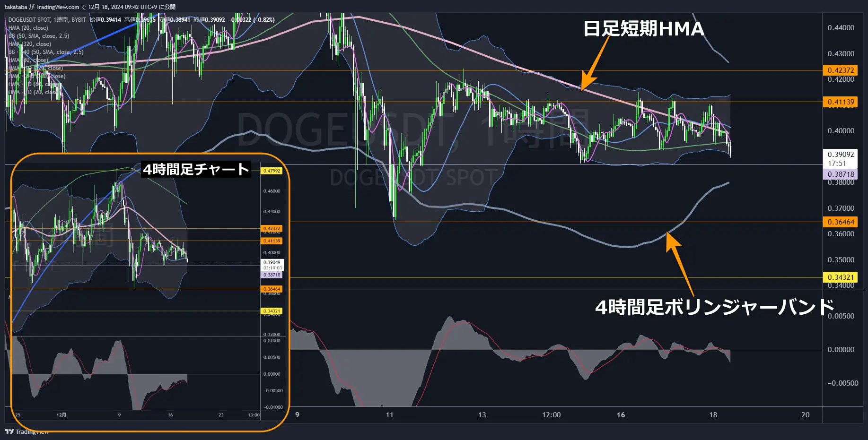
Task: Click the purple 0.38718 price label
Action: 841,174
